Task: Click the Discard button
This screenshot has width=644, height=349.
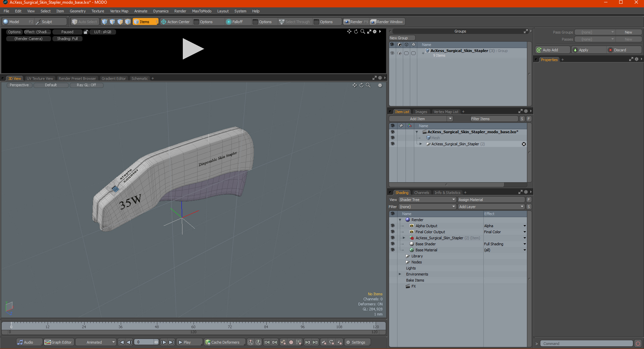Action: click(x=624, y=50)
